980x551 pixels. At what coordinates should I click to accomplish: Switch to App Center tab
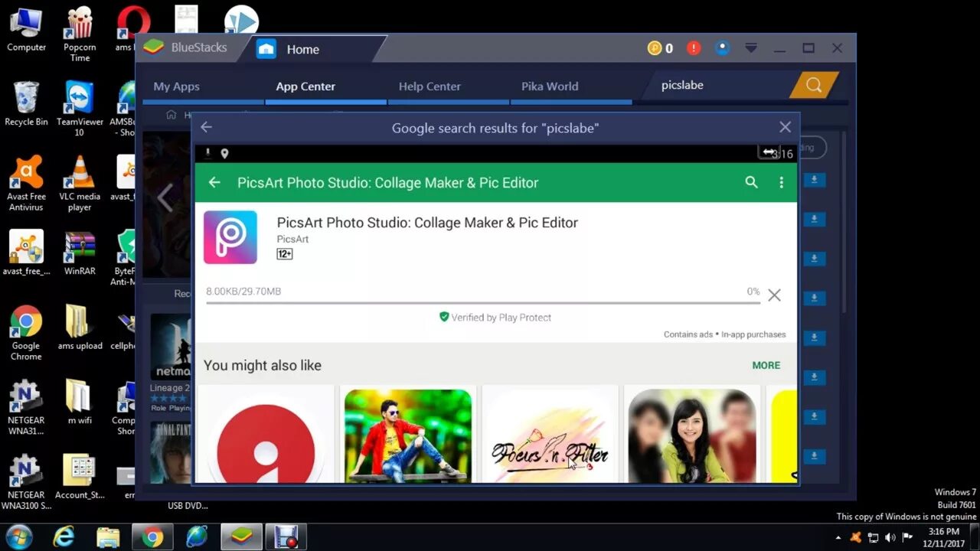305,86
